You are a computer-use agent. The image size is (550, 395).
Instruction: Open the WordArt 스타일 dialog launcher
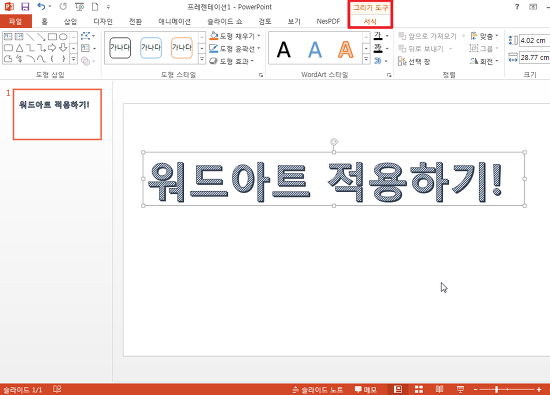tap(389, 75)
